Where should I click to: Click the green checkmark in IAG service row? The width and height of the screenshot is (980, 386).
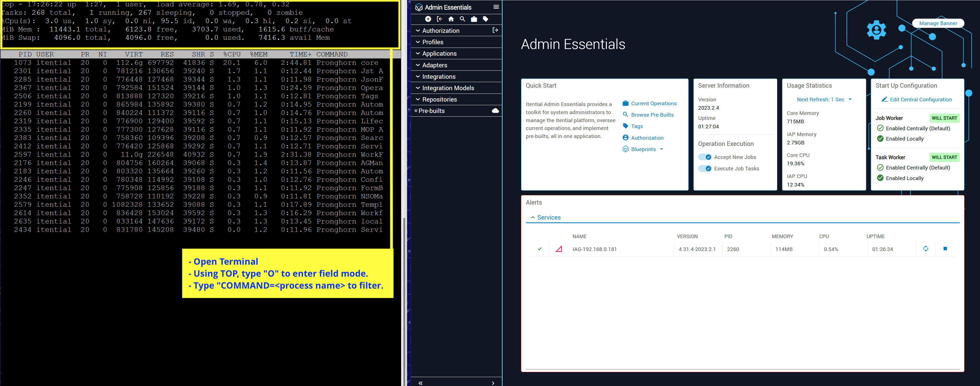(x=539, y=249)
